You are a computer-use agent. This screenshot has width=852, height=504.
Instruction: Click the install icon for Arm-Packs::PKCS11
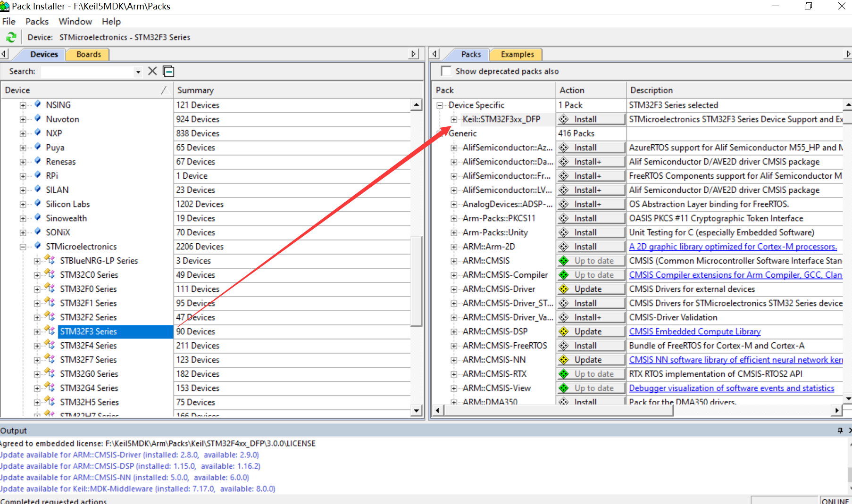tap(564, 218)
